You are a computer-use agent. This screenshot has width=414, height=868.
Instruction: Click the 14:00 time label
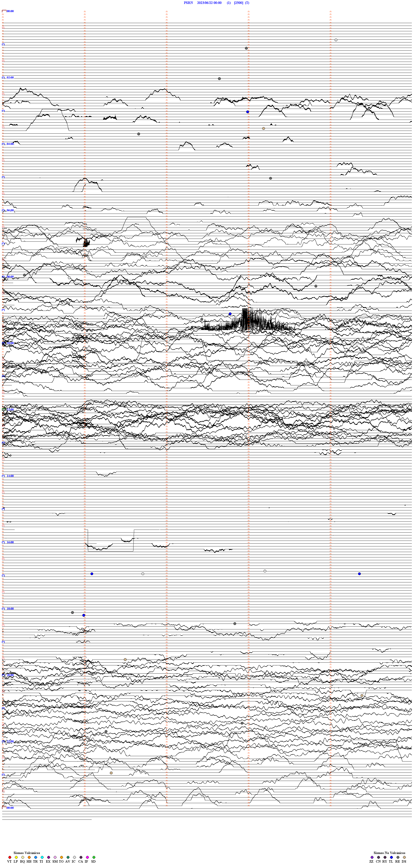pyautogui.click(x=10, y=476)
